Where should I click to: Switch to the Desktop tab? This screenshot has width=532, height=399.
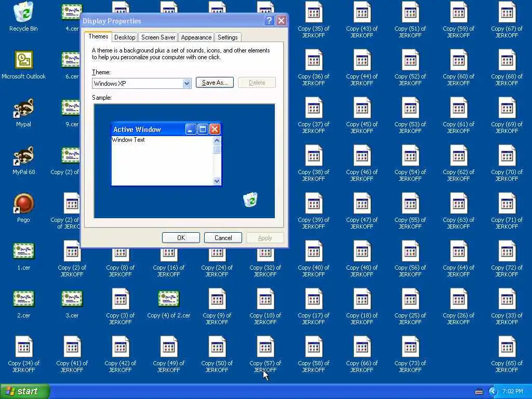tap(125, 37)
